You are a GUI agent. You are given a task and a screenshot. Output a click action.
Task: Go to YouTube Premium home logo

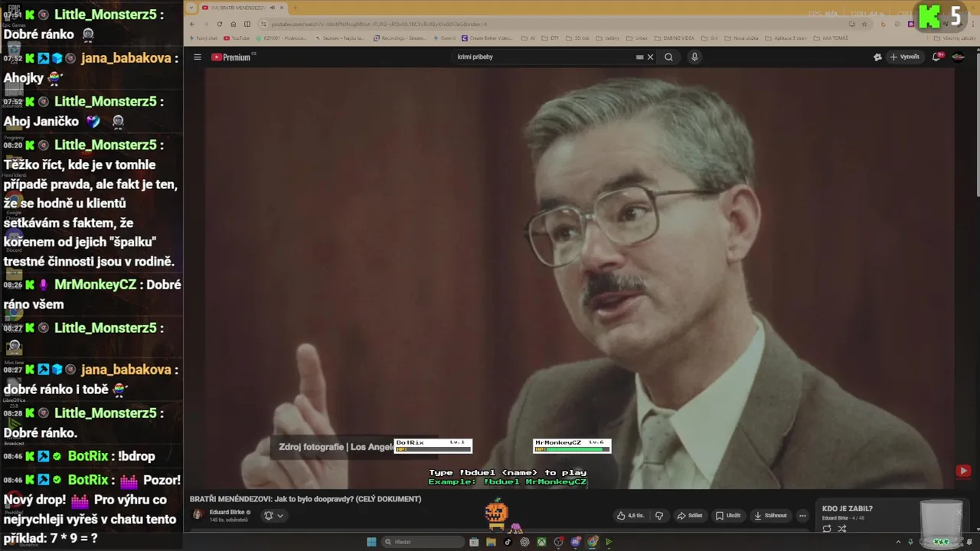point(232,57)
